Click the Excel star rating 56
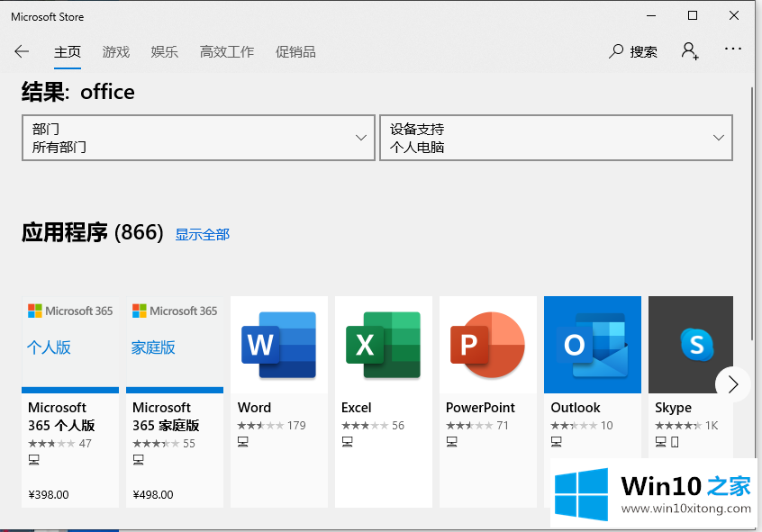Viewport: 762px width, 532px height. (x=373, y=426)
